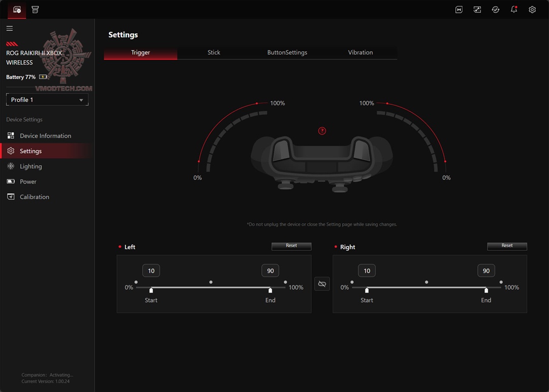This screenshot has height=392, width=549.
Task: Click the Power battery sidebar icon
Action: point(11,182)
